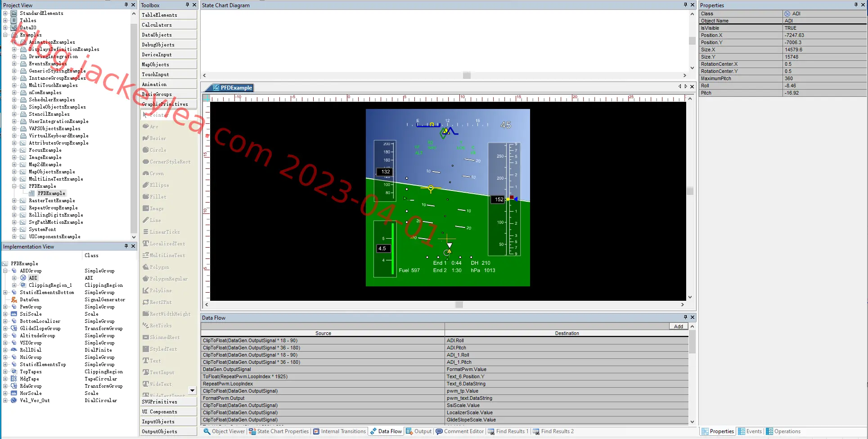Pin the Project View panel
Screen dimensions: 868x439
click(x=126, y=5)
